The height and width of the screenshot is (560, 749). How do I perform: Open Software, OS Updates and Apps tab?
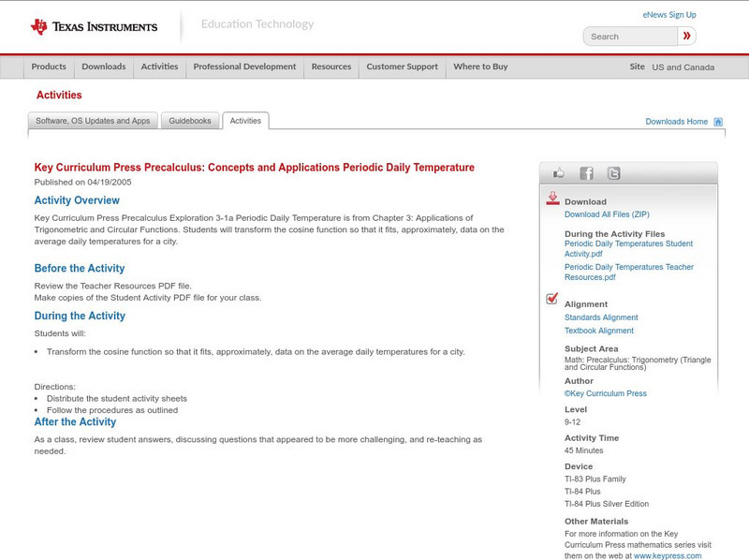click(x=93, y=121)
